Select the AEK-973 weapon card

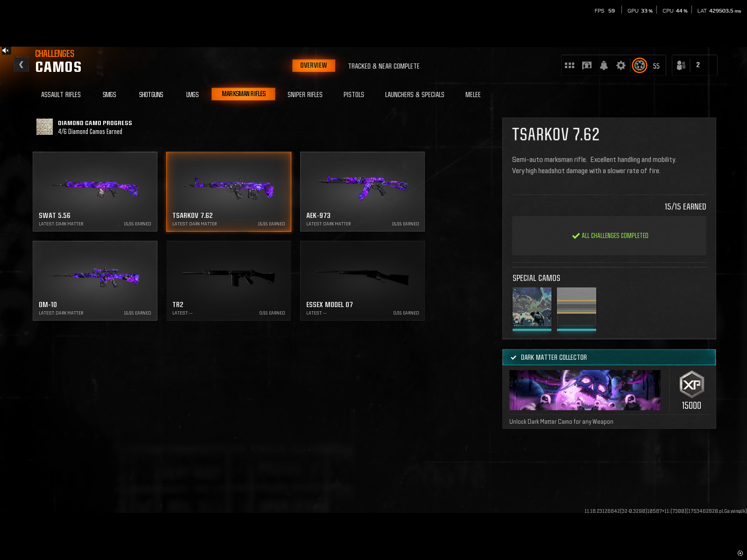362,191
